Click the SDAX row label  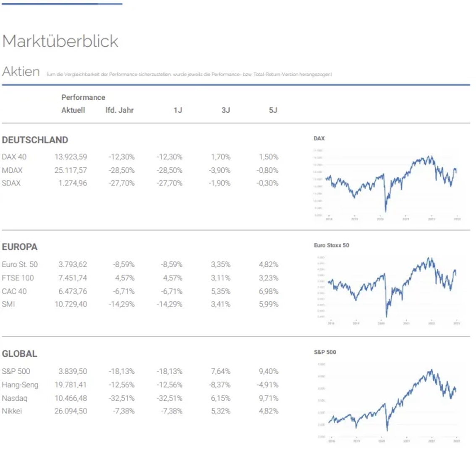[x=11, y=183]
